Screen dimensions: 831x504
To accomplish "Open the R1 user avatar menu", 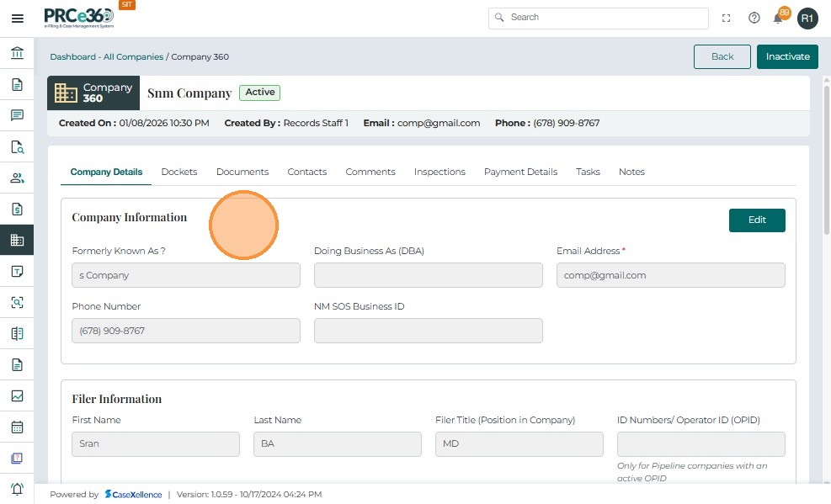I will [x=807, y=18].
